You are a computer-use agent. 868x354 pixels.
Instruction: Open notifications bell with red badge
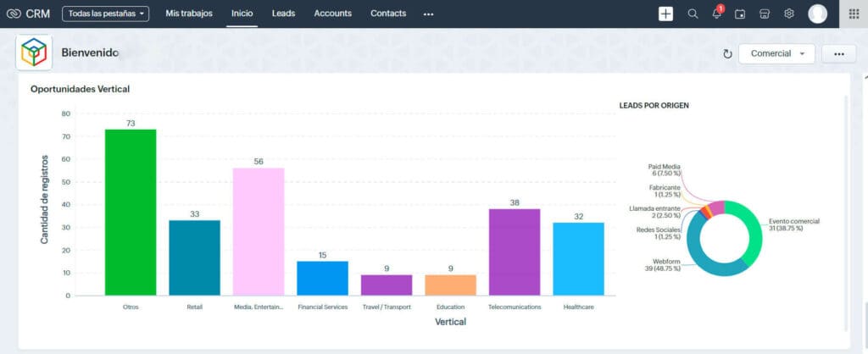(x=717, y=14)
